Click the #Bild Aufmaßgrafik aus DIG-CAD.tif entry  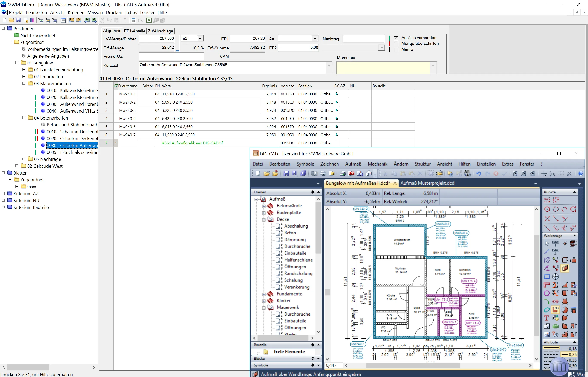click(192, 143)
